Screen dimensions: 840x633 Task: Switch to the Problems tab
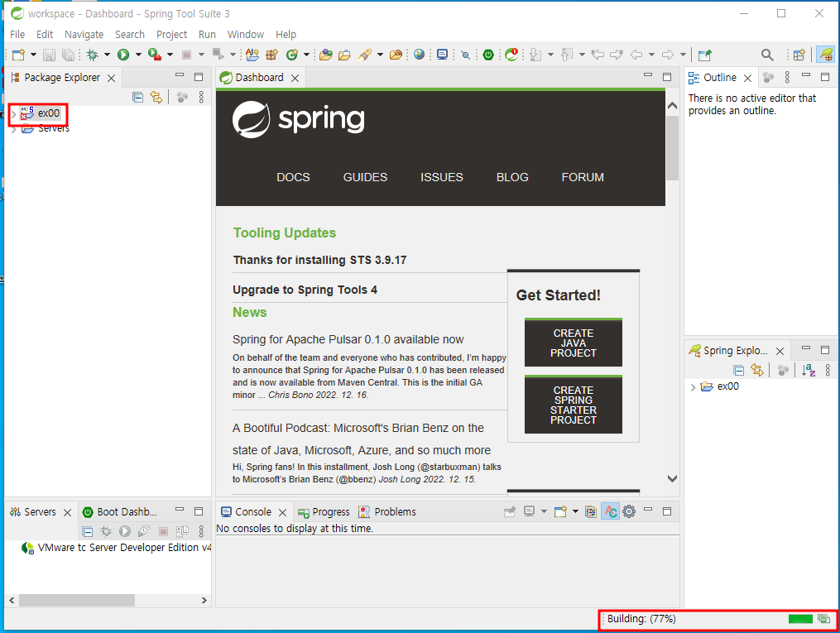(x=387, y=512)
